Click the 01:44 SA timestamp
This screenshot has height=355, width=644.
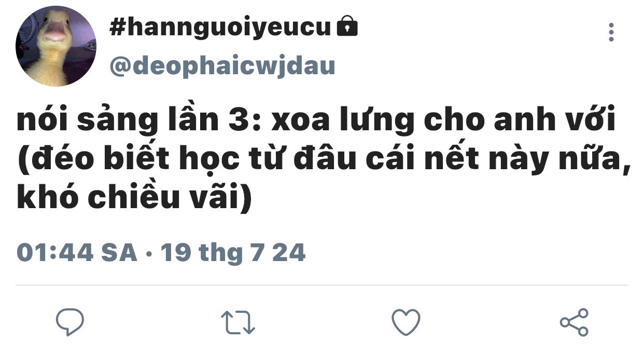(77, 253)
